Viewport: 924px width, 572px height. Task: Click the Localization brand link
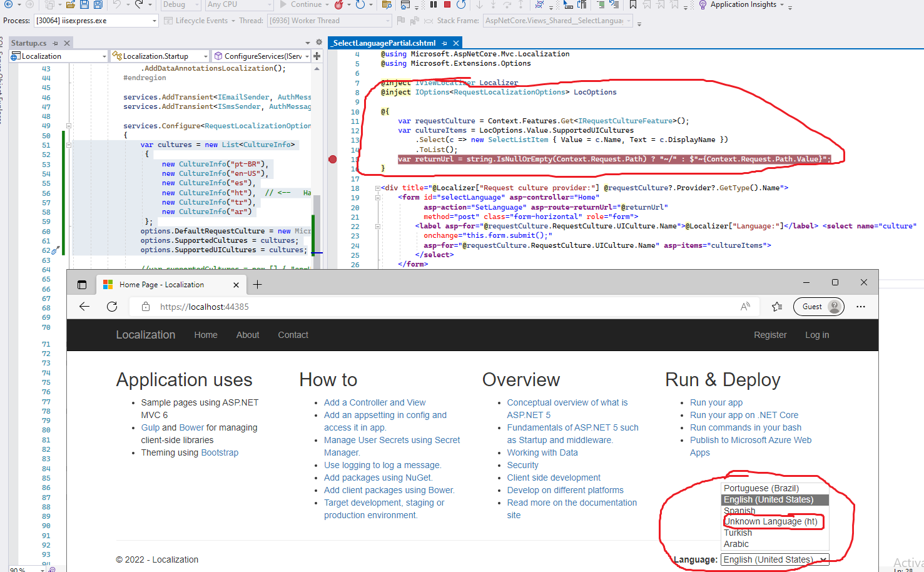point(146,335)
